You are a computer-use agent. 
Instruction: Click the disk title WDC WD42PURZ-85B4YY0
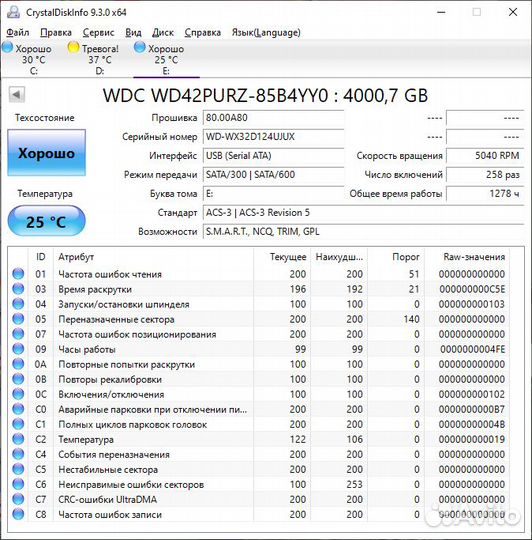pyautogui.click(x=265, y=95)
